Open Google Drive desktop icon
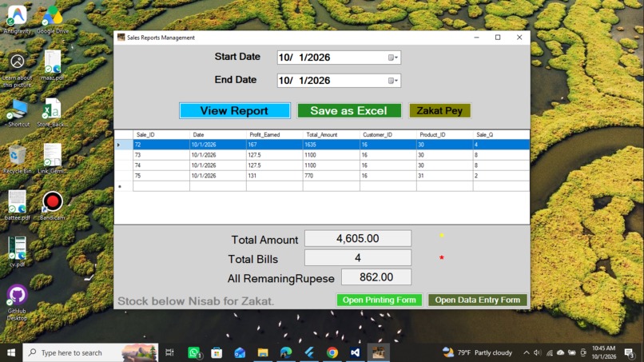Screen dimensions: 644x362 pyautogui.click(x=53, y=19)
